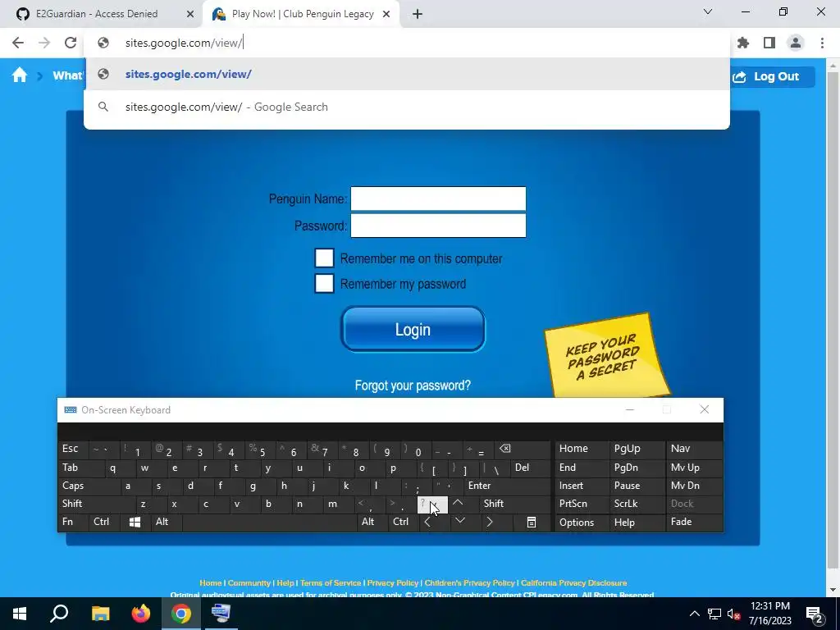Click in the address bar text
This screenshot has height=630, width=840.
pyautogui.click(x=184, y=43)
